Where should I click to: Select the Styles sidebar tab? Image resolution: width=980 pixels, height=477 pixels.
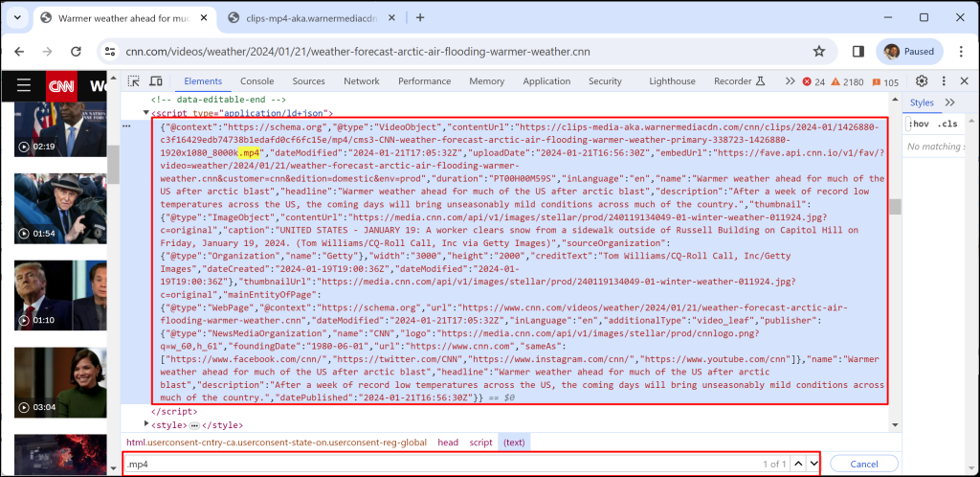(x=922, y=102)
